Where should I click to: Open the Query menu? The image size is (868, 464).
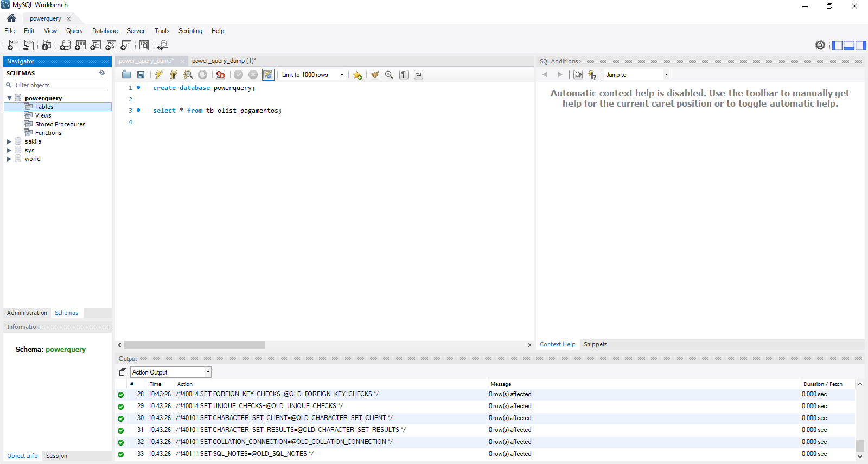coord(74,31)
